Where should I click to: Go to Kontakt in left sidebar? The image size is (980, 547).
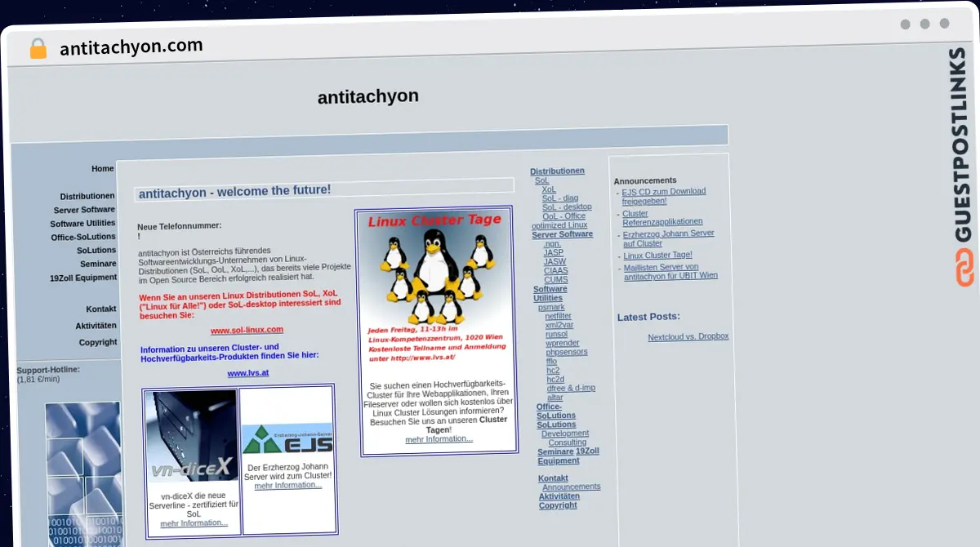pos(100,309)
